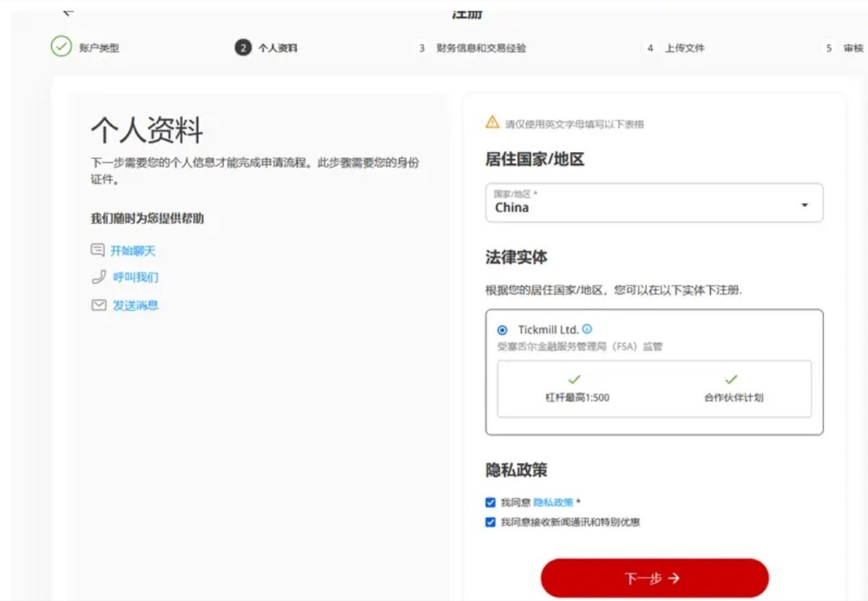Select the 个人资料 step label
Screen dimensions: 868x601
coord(278,48)
